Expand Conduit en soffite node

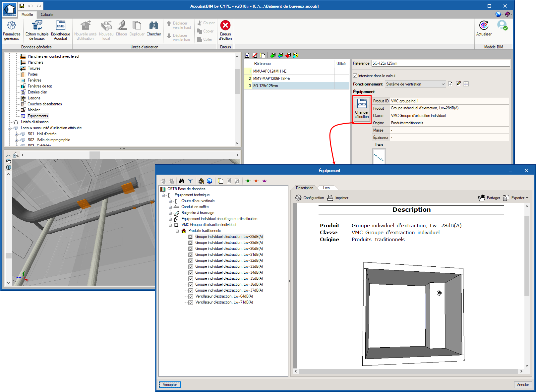coord(170,207)
